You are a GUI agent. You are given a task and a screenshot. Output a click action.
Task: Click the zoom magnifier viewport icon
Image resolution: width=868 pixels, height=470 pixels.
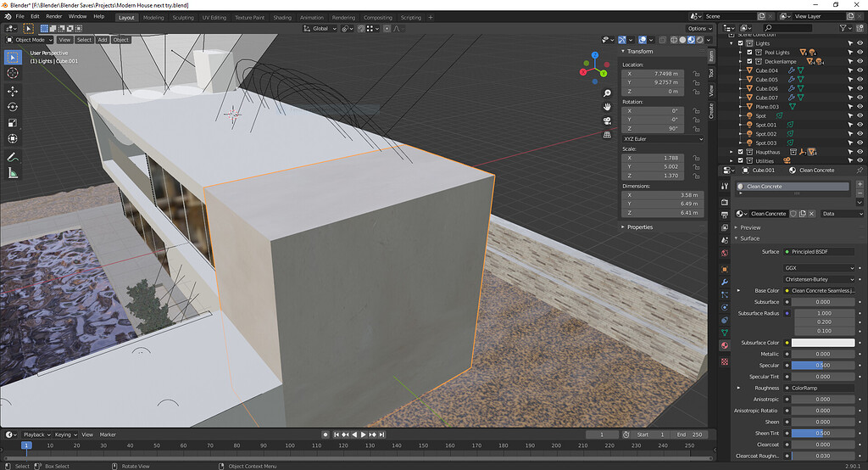pyautogui.click(x=607, y=93)
